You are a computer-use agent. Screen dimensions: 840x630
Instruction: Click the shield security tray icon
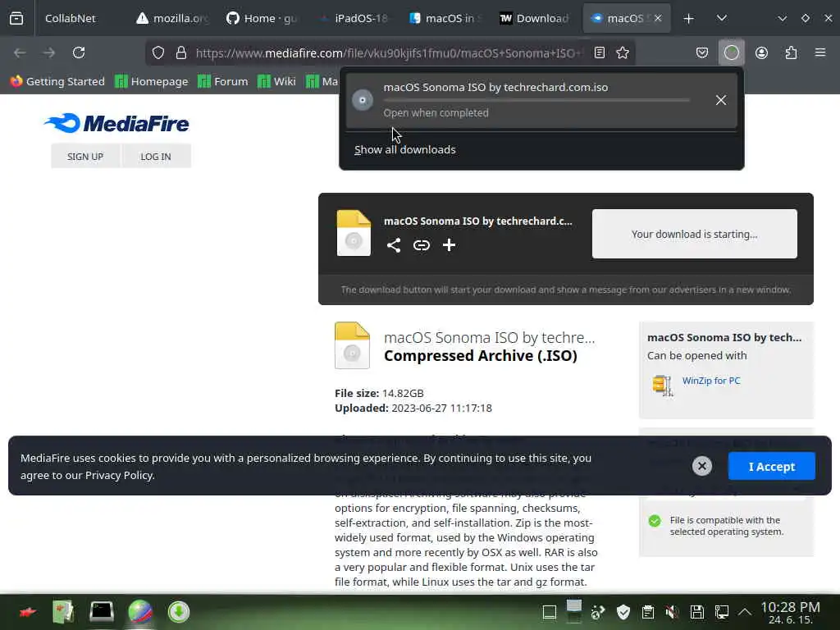[x=623, y=612]
